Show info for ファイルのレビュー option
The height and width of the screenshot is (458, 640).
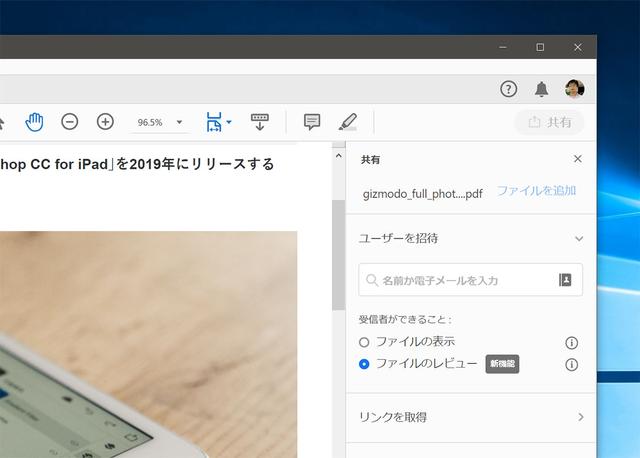(571, 365)
